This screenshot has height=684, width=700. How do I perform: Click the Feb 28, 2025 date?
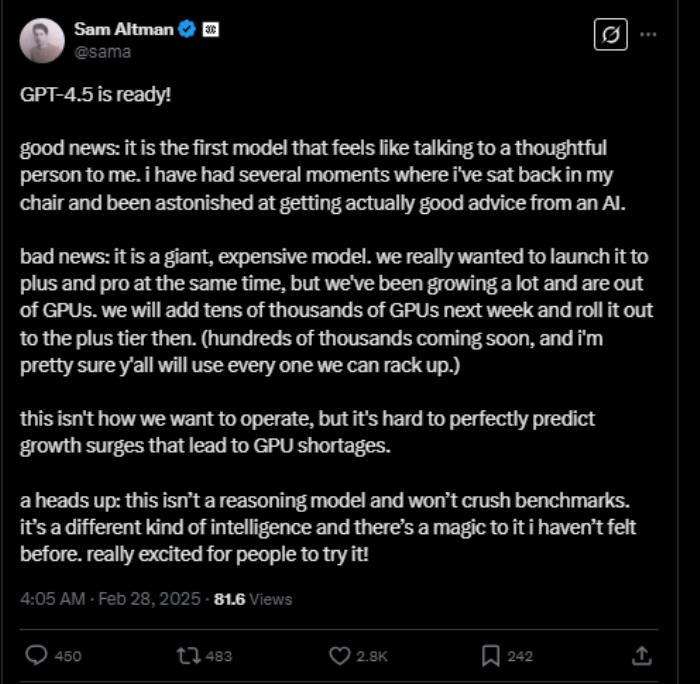149,599
